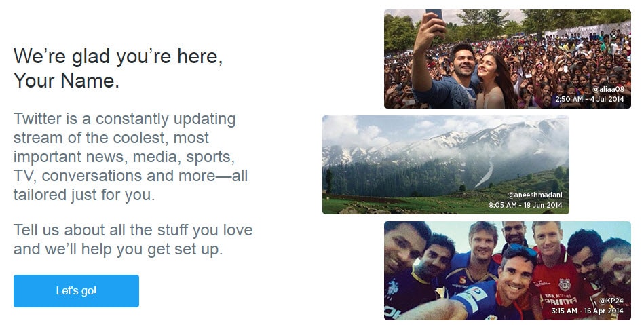644x325 pixels.
Task: Click the Twitter description paragraph
Action: coord(130,157)
